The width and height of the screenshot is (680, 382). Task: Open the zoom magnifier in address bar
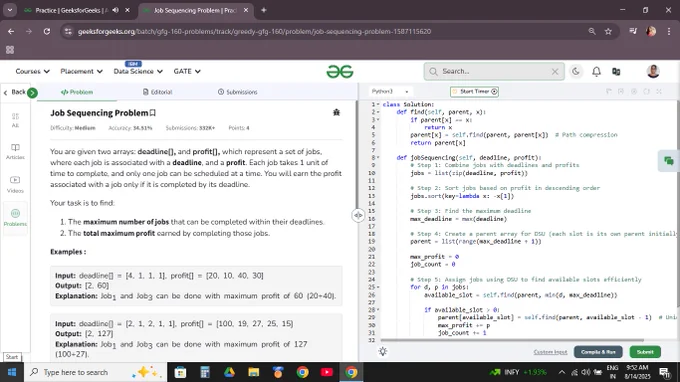pos(592,31)
